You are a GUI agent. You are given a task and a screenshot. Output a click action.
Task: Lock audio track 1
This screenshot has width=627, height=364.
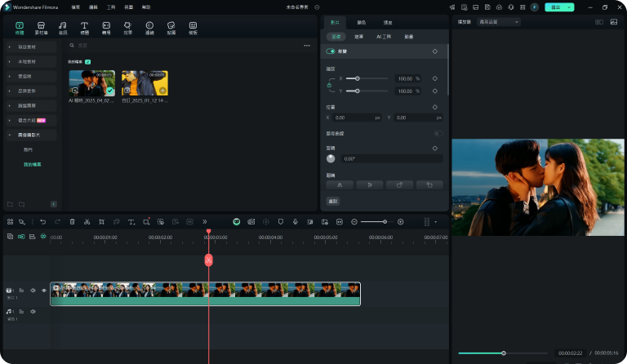click(x=21, y=311)
